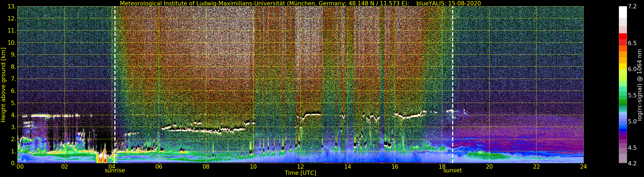
Task: Click the '10' tick on the time axis
Action: point(253,166)
